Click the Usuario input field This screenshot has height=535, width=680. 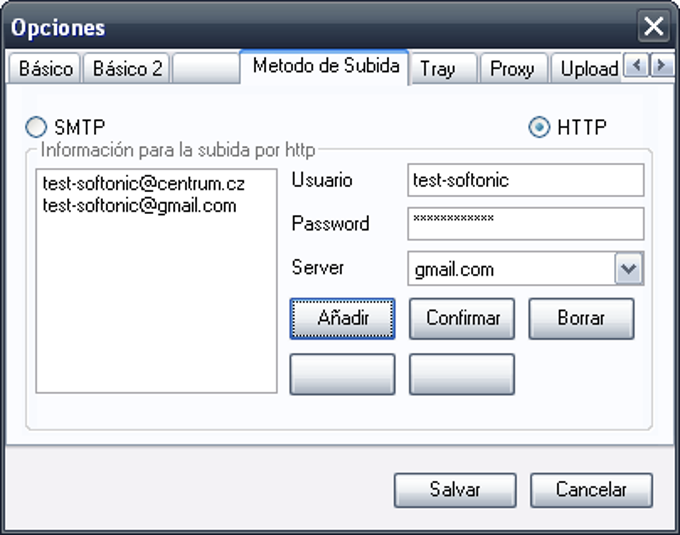[x=526, y=180]
